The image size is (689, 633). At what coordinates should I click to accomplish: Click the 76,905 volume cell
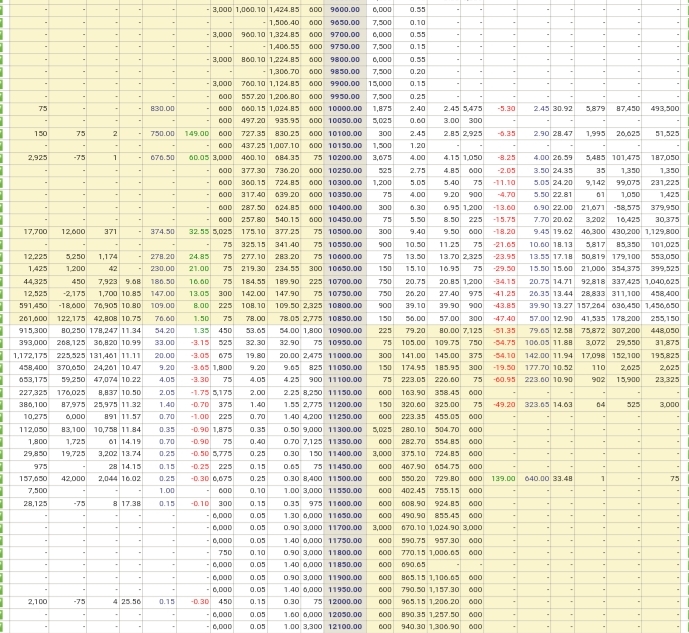click(x=106, y=306)
